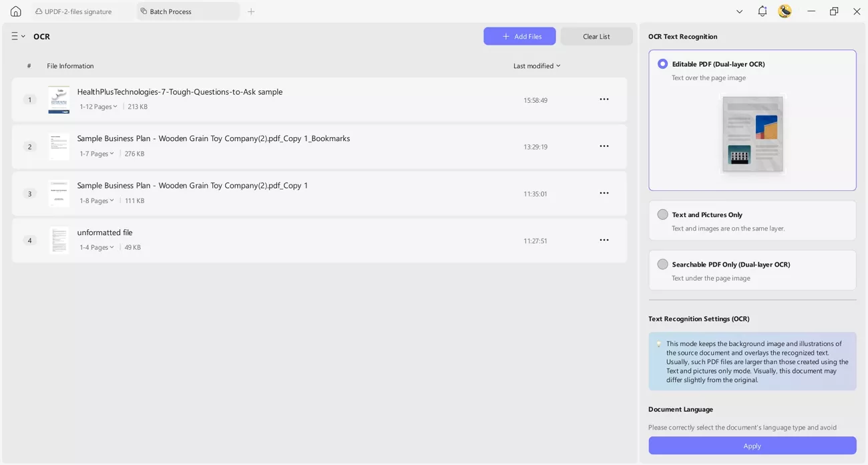Open the user account avatar

(785, 11)
